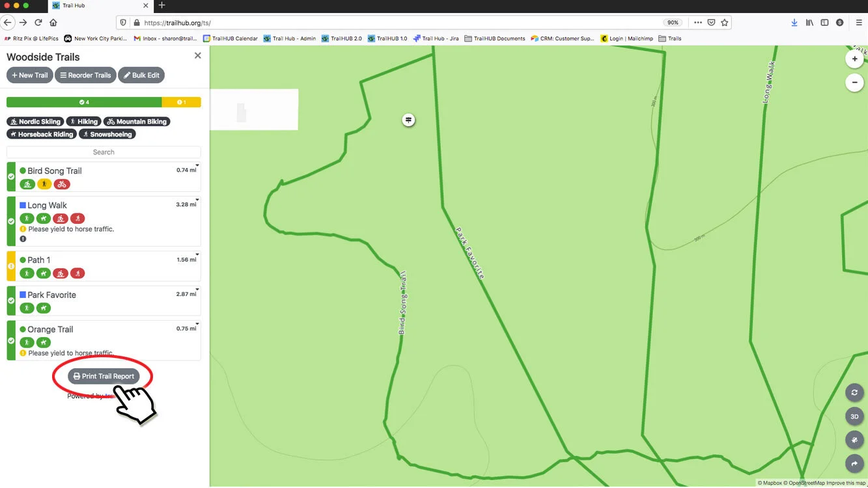Click the New Trail button
Viewport: 868px width, 488px height.
click(30, 75)
